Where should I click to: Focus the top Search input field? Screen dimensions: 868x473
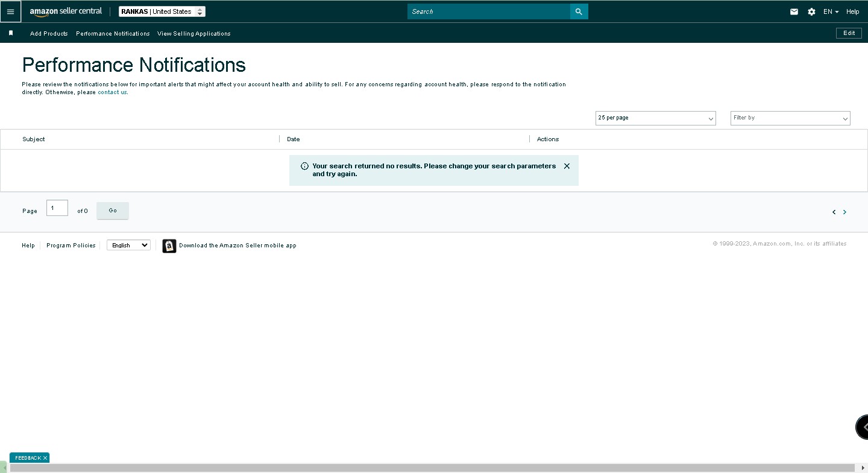tap(489, 11)
